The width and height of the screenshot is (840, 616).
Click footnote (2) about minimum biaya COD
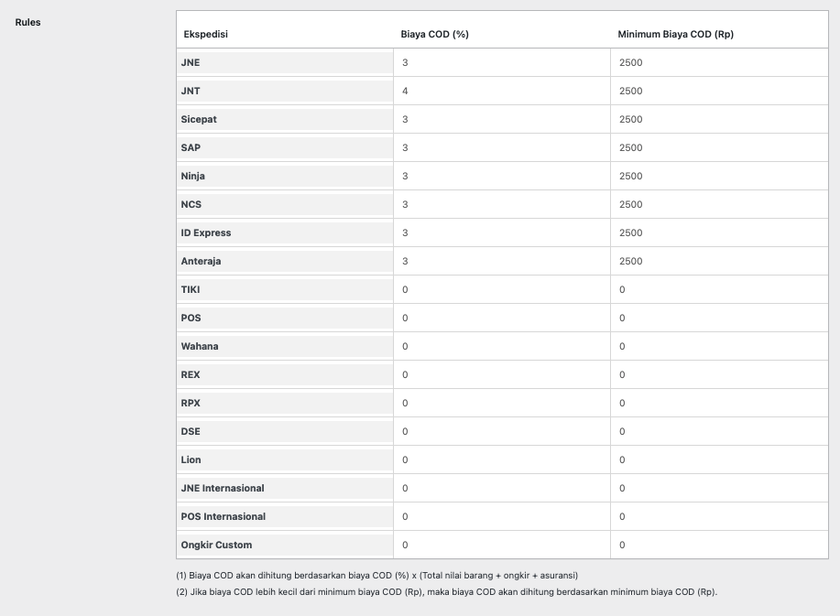point(446,592)
